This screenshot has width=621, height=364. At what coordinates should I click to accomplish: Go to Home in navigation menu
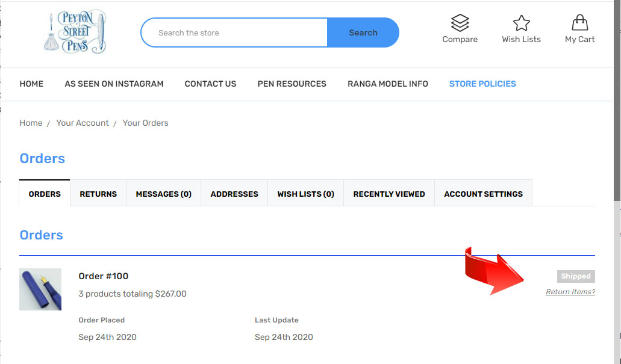(x=31, y=84)
